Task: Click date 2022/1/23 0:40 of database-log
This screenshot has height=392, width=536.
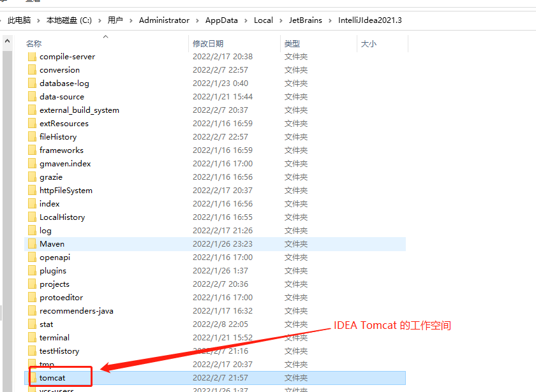Action: [x=220, y=83]
